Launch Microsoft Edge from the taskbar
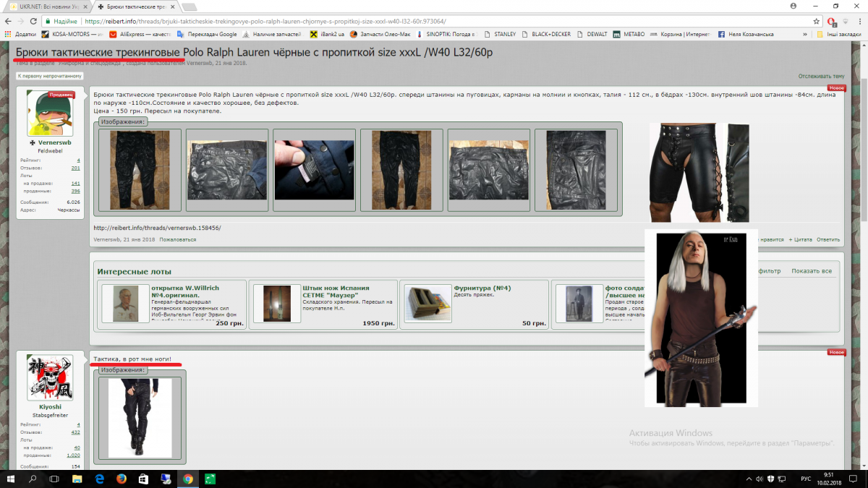 point(99,479)
